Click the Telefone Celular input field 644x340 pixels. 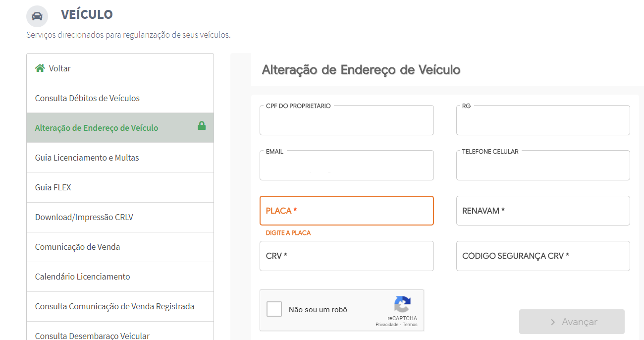coord(543,167)
